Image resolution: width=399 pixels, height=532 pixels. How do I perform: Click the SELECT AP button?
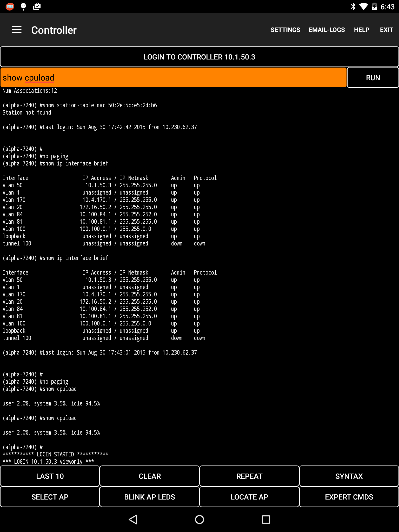[x=50, y=497]
